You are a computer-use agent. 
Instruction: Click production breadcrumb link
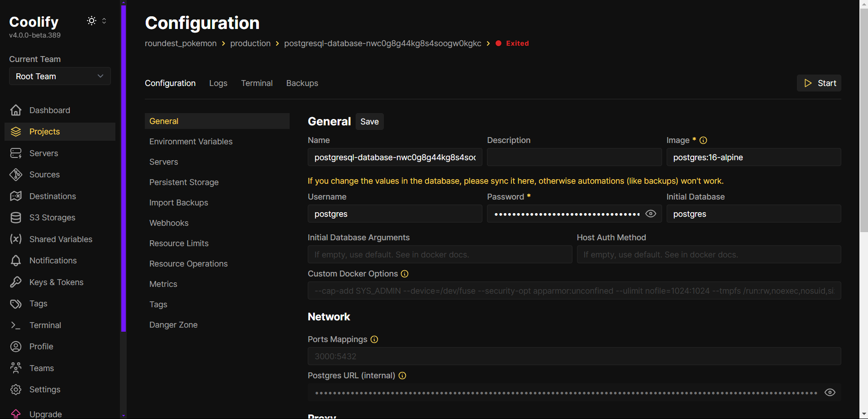tap(250, 43)
